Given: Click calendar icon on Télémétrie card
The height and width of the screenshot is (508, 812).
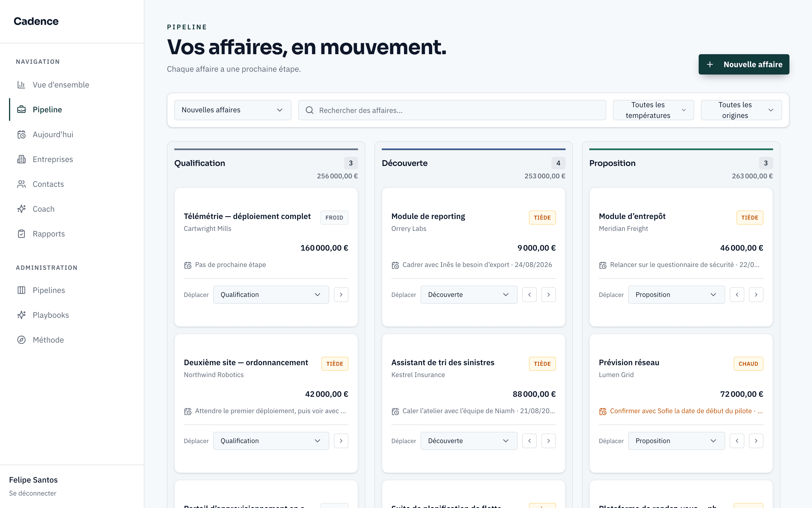Looking at the screenshot, I should pos(188,265).
